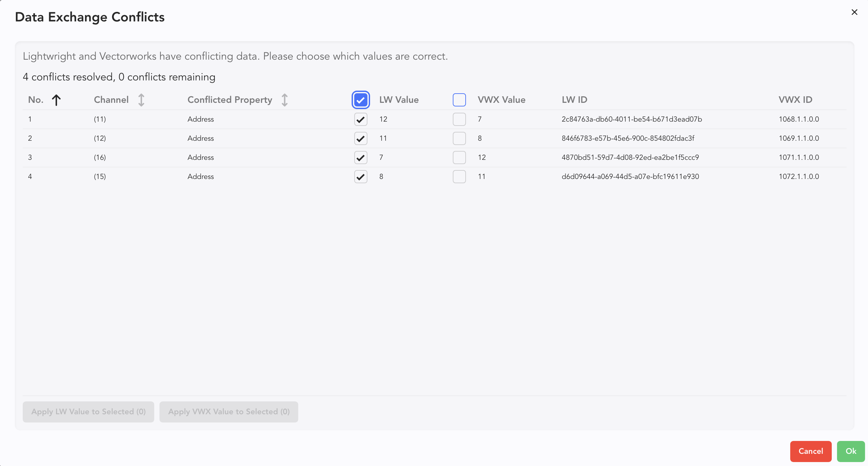Click Apply VWX Value to Selected button

point(228,411)
